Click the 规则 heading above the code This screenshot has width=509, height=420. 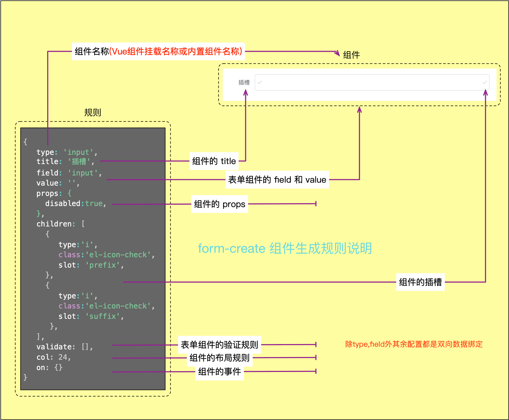click(x=92, y=113)
